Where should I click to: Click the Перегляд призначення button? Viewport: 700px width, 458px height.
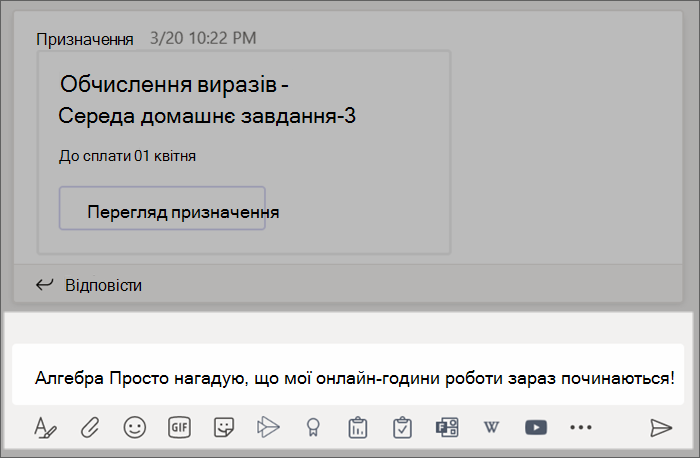(x=162, y=208)
